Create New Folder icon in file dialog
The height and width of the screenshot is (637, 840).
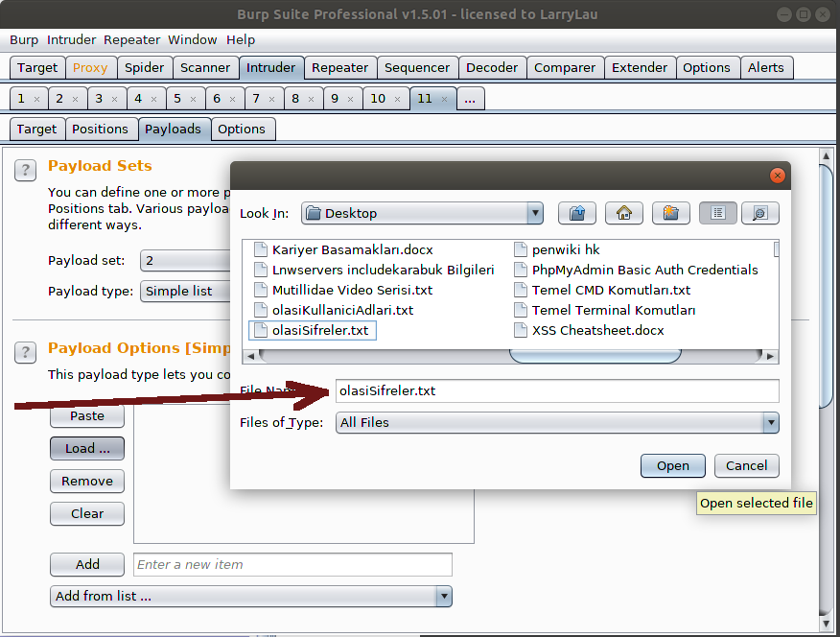click(670, 213)
